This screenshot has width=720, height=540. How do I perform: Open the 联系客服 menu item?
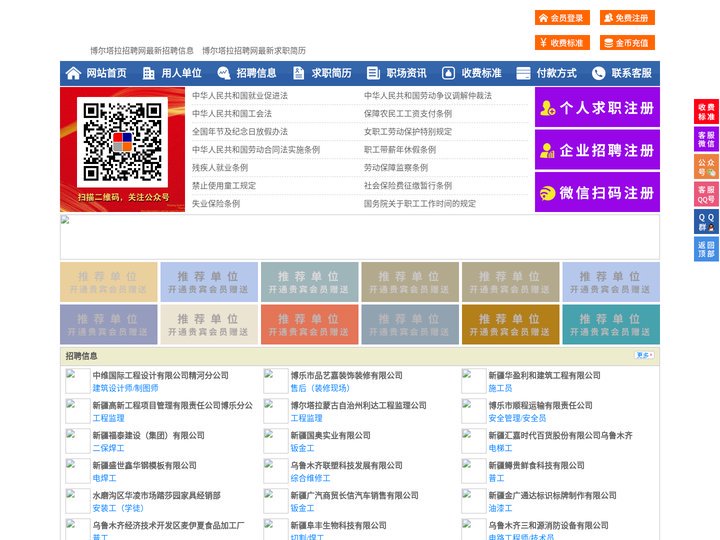(631, 73)
